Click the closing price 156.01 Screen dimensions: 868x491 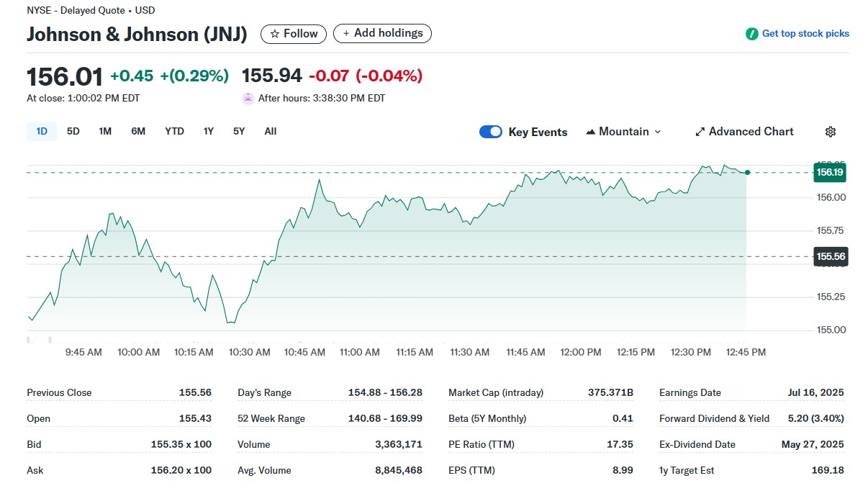click(x=65, y=76)
